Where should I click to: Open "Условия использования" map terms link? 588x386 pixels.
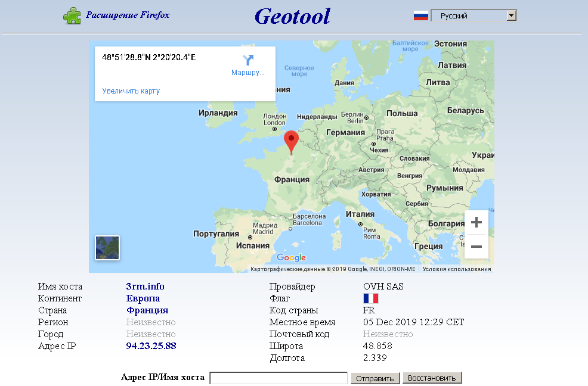pyautogui.click(x=456, y=269)
